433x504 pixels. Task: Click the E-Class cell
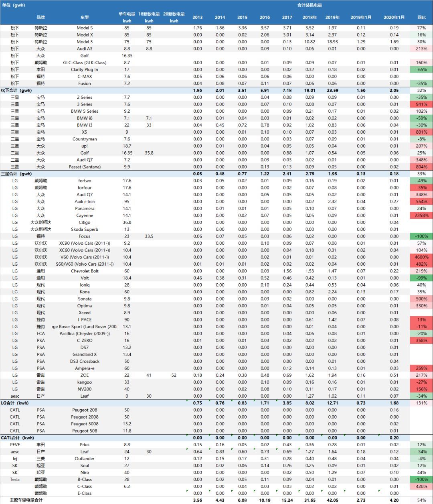(85, 494)
